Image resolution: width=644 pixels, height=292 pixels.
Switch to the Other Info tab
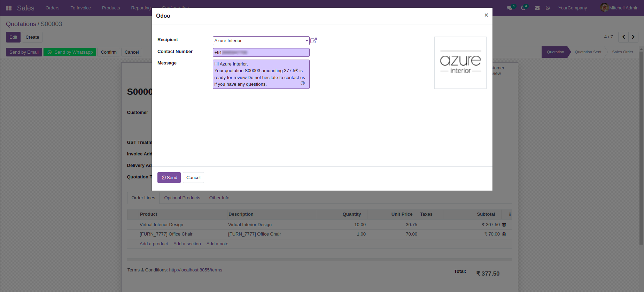[219, 198]
